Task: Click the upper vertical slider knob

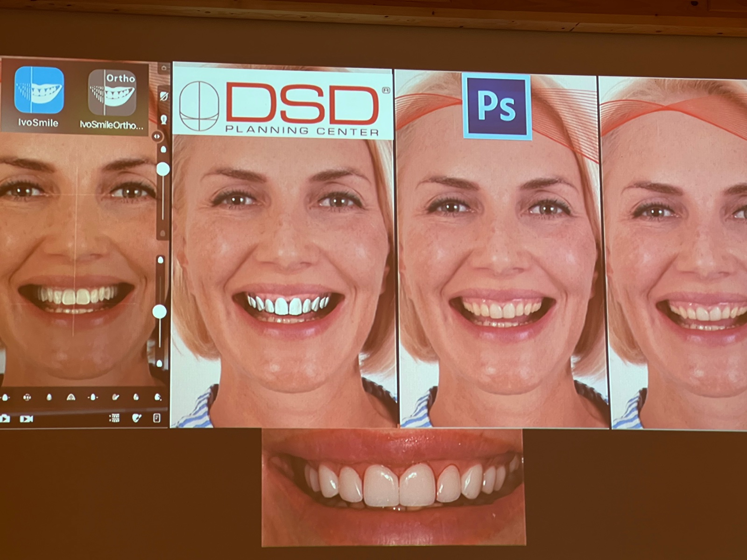Action: click(162, 169)
